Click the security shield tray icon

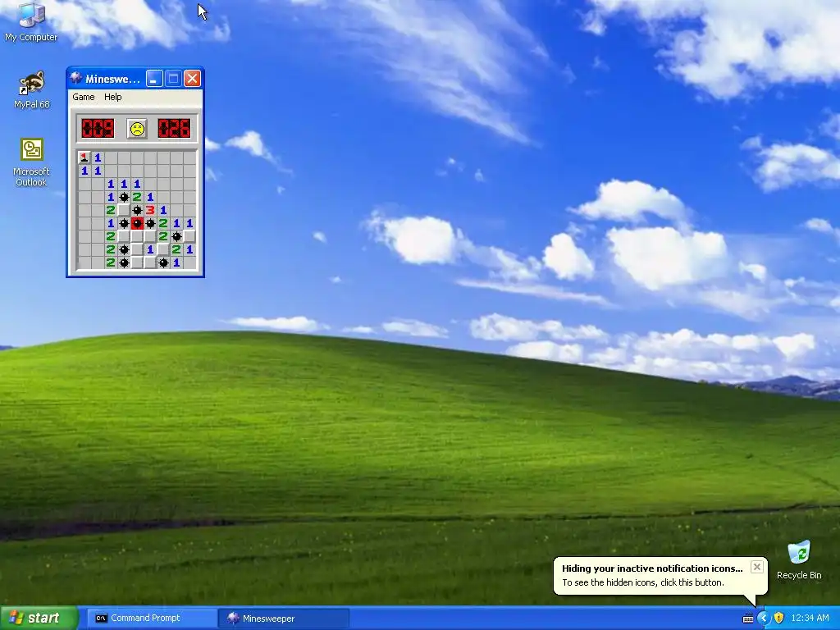click(779, 619)
